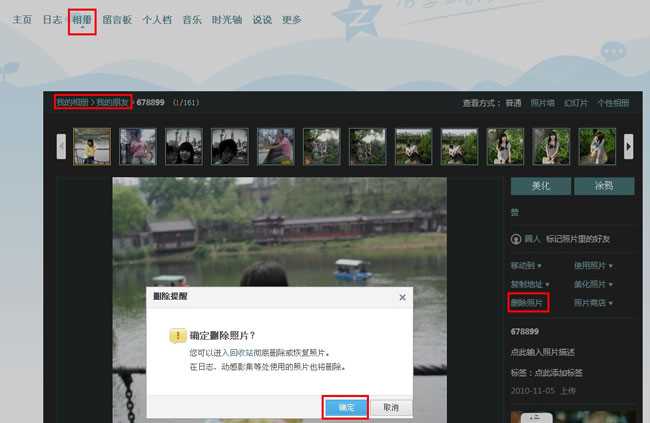Click the right arrow of thumbnail strip
The height and width of the screenshot is (423, 650).
[x=628, y=146]
